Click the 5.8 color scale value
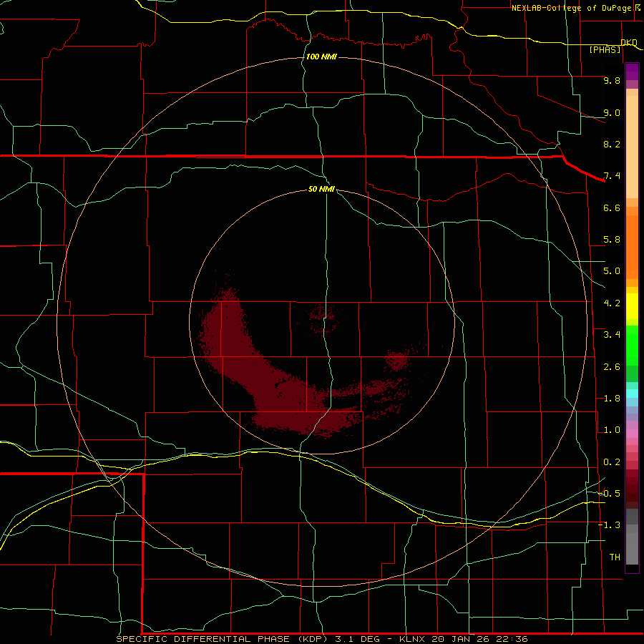Screen dimensions: 644x644 point(612,240)
